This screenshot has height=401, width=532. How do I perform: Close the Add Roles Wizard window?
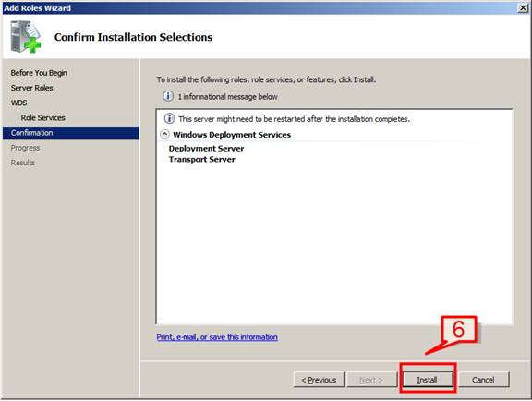tap(523, 7)
